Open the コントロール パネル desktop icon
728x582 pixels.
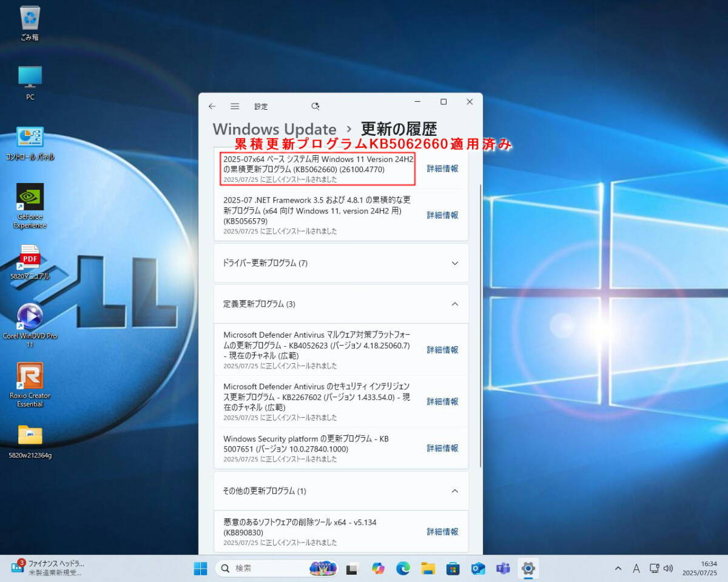coord(30,143)
